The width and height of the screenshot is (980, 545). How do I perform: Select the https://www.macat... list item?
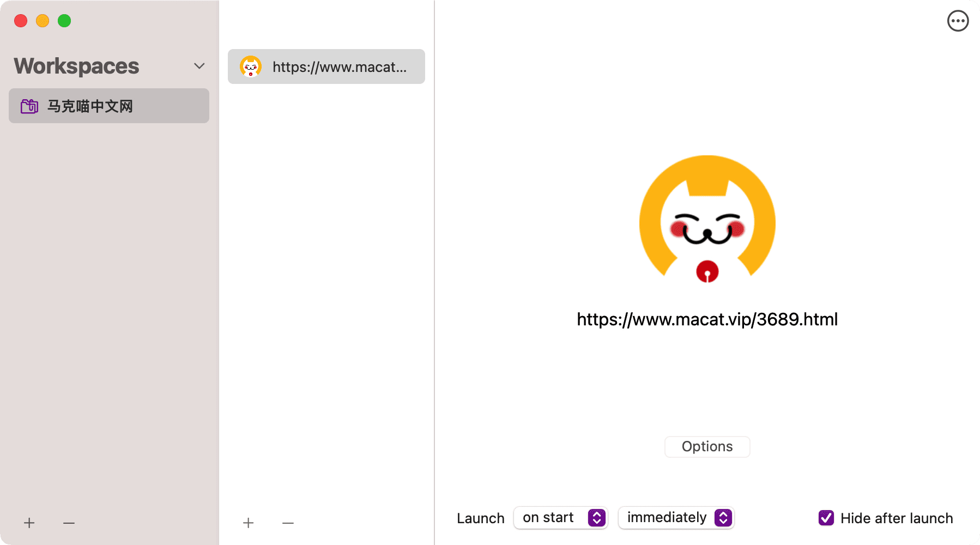(326, 66)
